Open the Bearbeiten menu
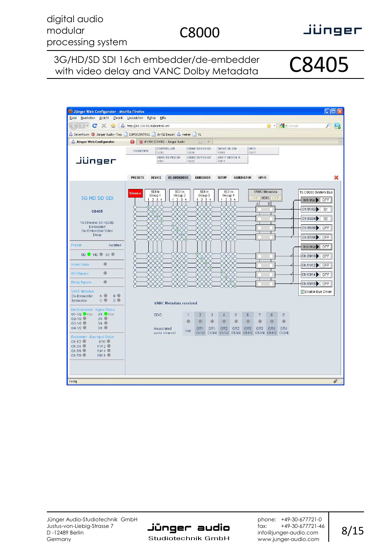Image resolution: width=392 pixels, height=555 pixels. (88, 118)
